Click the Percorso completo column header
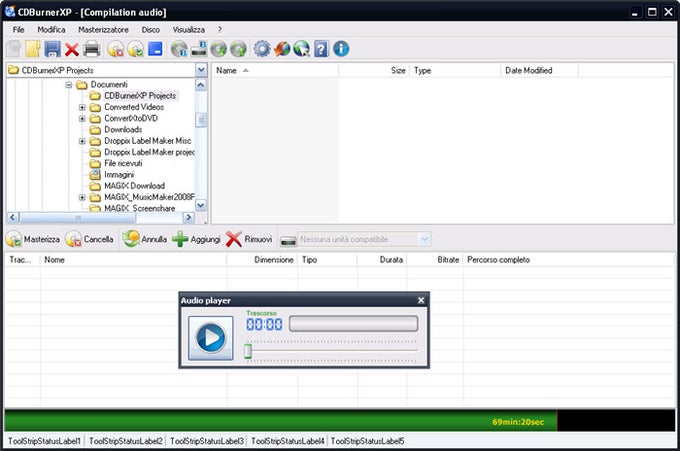This screenshot has height=451, width=680. point(498,259)
